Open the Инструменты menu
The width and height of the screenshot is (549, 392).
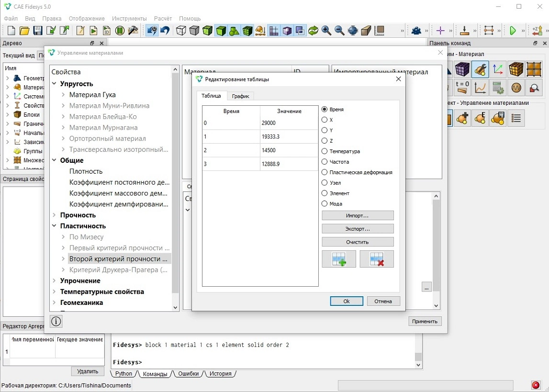click(129, 19)
